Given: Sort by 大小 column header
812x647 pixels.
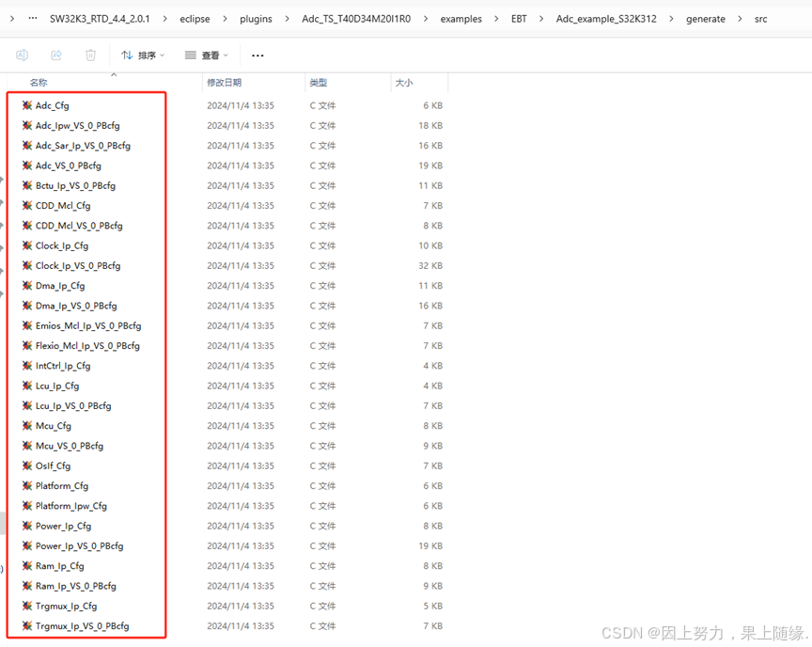Looking at the screenshot, I should [x=404, y=83].
